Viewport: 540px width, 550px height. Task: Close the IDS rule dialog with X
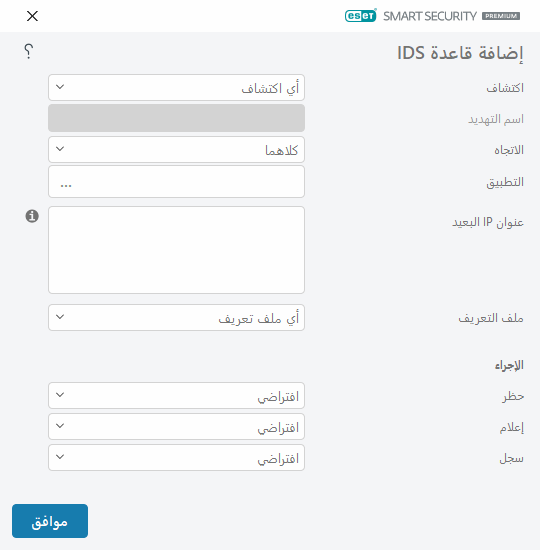[32, 16]
